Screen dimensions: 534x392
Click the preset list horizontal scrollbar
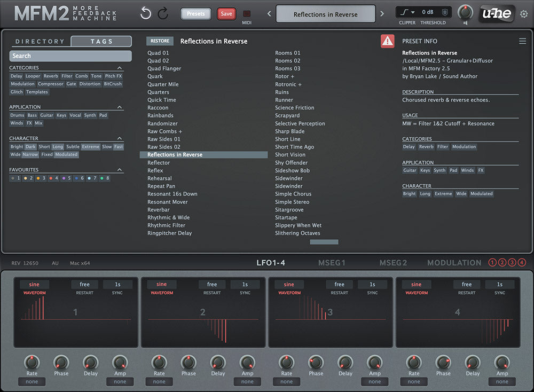point(324,242)
